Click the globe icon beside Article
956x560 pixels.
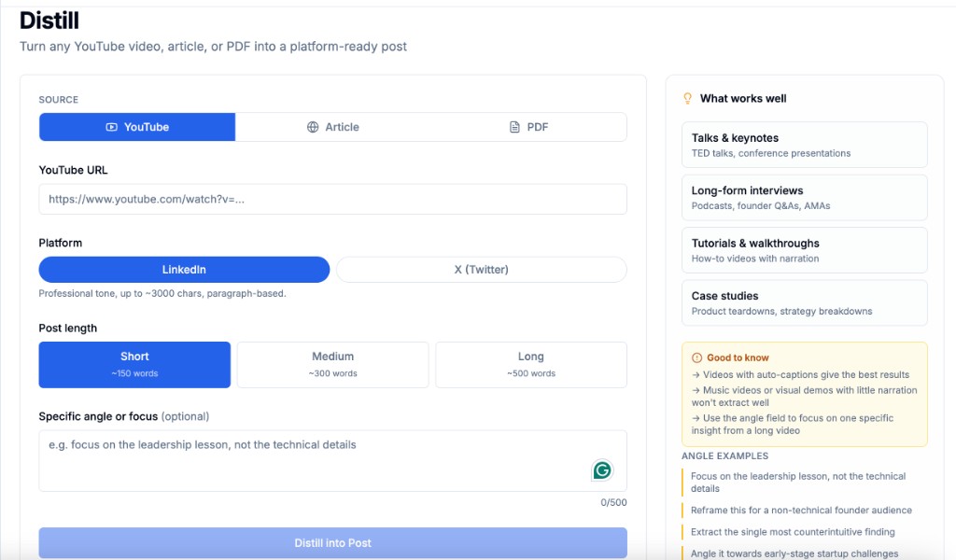tap(313, 127)
